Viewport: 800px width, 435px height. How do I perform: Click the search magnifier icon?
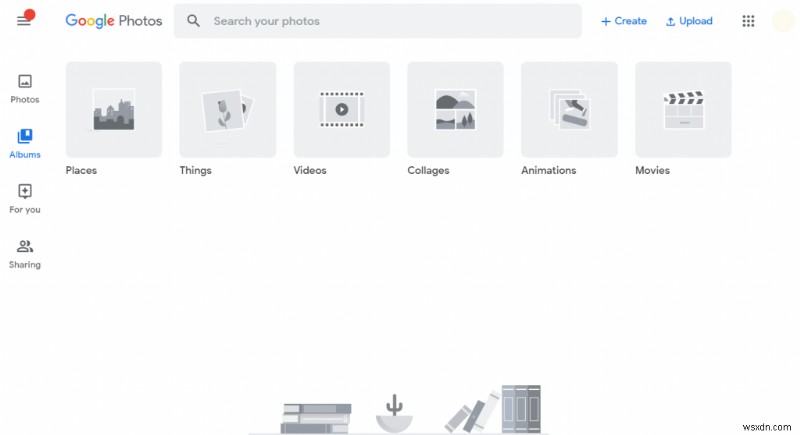193,21
